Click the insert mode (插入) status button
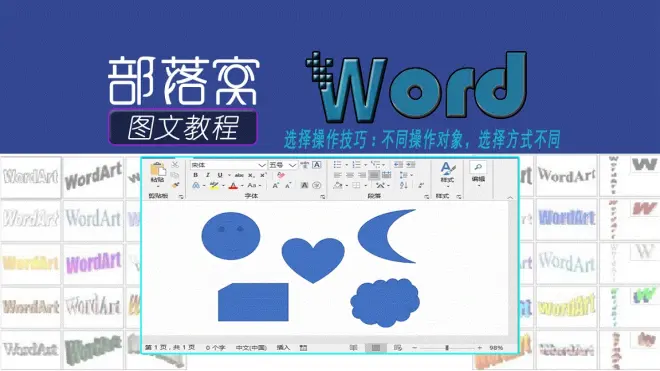Screen dimensions: 660x371 [283, 347]
